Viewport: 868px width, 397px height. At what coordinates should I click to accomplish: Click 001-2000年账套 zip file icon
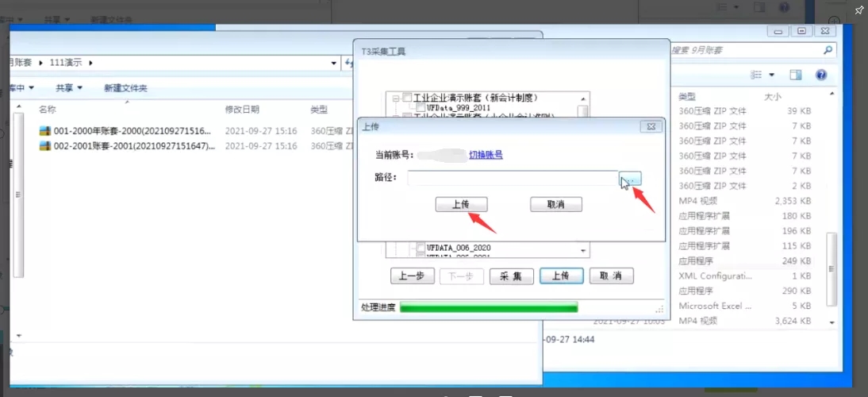coord(45,131)
